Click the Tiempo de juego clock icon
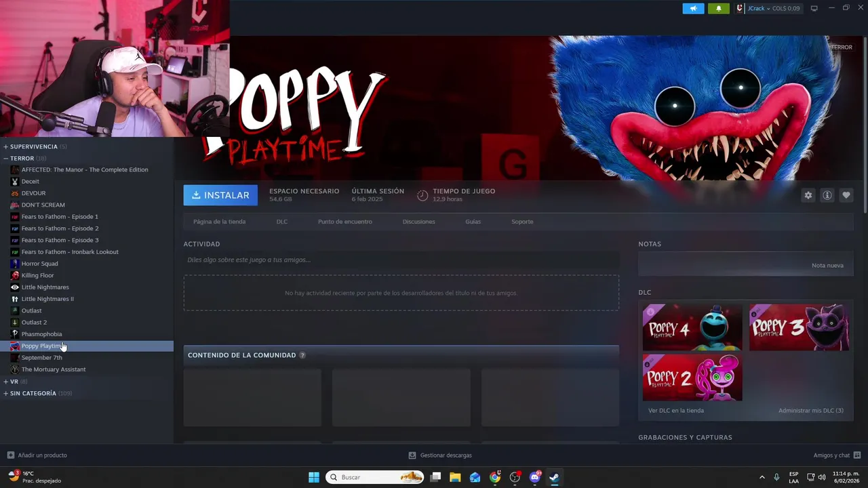Screen dimensions: 868x488 pyautogui.click(x=422, y=195)
